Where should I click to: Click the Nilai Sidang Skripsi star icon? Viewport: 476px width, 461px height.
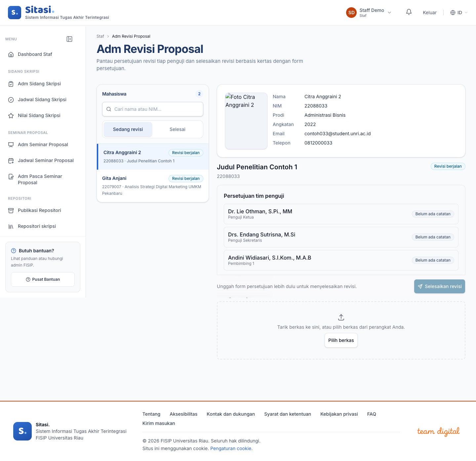[x=11, y=116]
